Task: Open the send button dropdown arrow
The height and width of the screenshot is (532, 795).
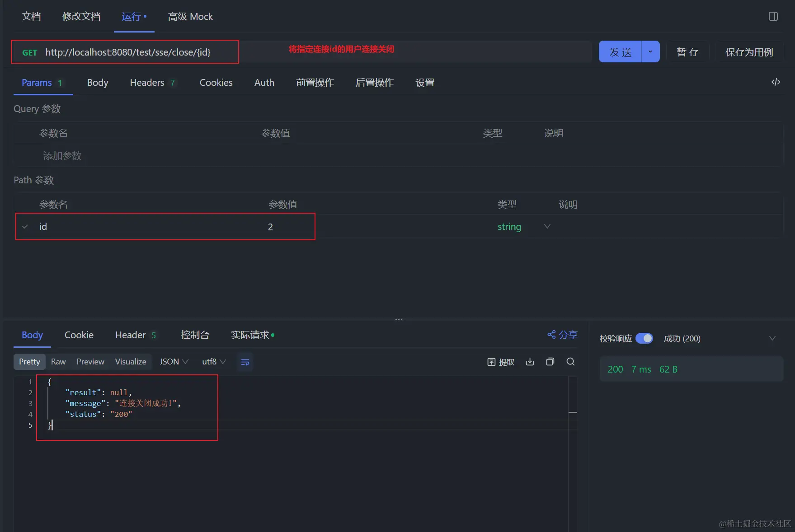Action: tap(650, 52)
